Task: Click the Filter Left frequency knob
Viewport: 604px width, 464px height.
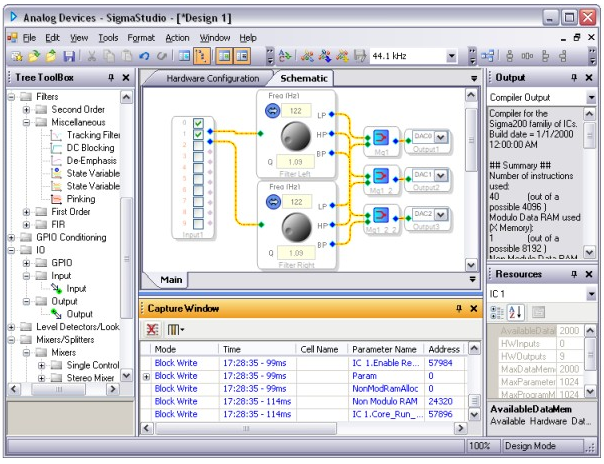Action: point(295,136)
